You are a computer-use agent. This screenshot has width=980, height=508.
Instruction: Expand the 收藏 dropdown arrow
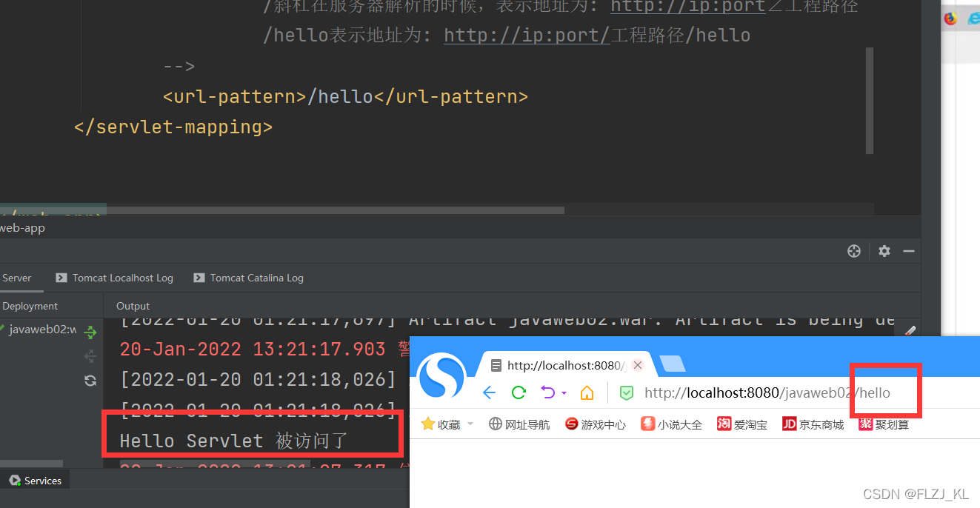pos(470,424)
